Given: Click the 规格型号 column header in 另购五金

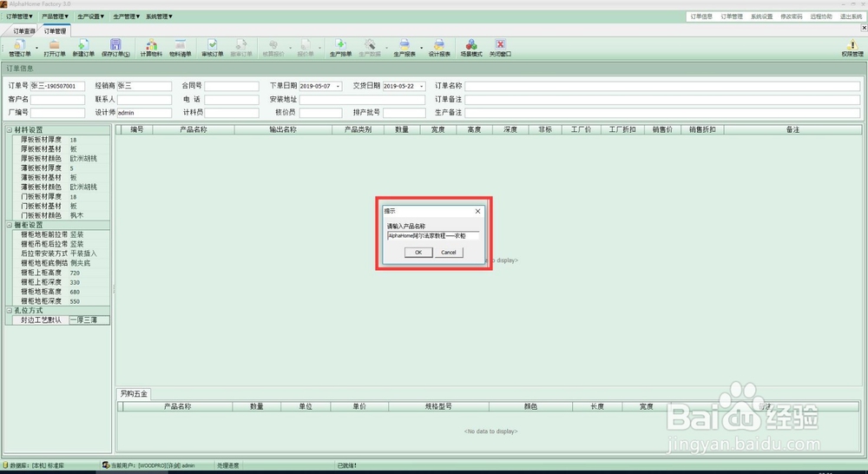Looking at the screenshot, I should coord(438,406).
